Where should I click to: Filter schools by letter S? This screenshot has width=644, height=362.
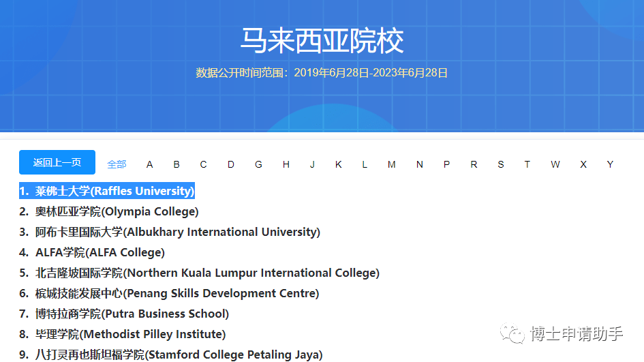501,164
